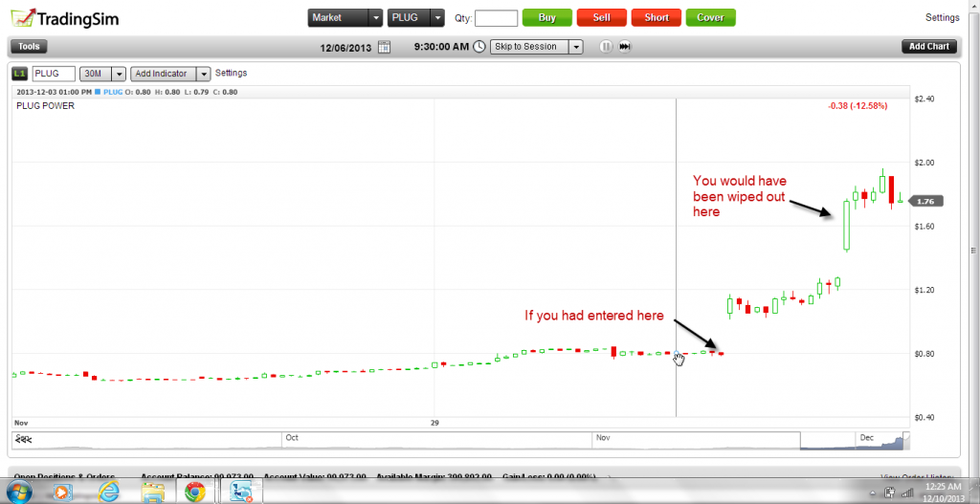
Task: Fast forward the simulation playback
Action: [625, 46]
